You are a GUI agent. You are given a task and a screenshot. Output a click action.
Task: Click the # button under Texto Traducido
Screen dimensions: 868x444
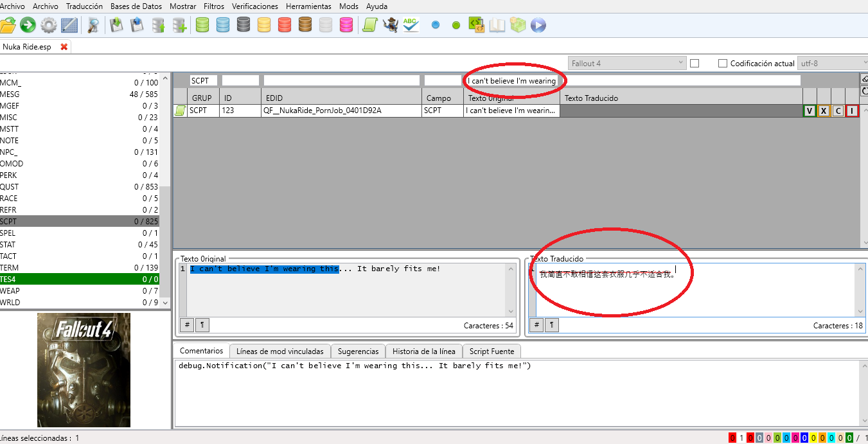click(536, 325)
